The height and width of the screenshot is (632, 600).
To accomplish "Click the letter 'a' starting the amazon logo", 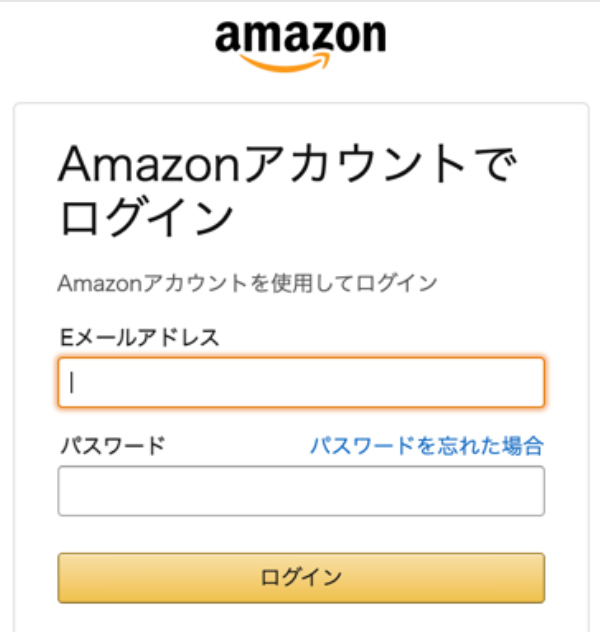I will [x=226, y=37].
